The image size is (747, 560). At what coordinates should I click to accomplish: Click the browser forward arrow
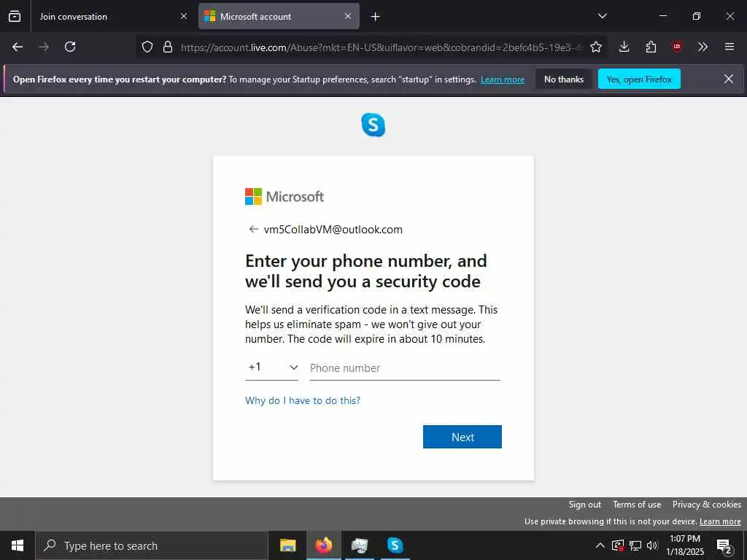point(44,47)
